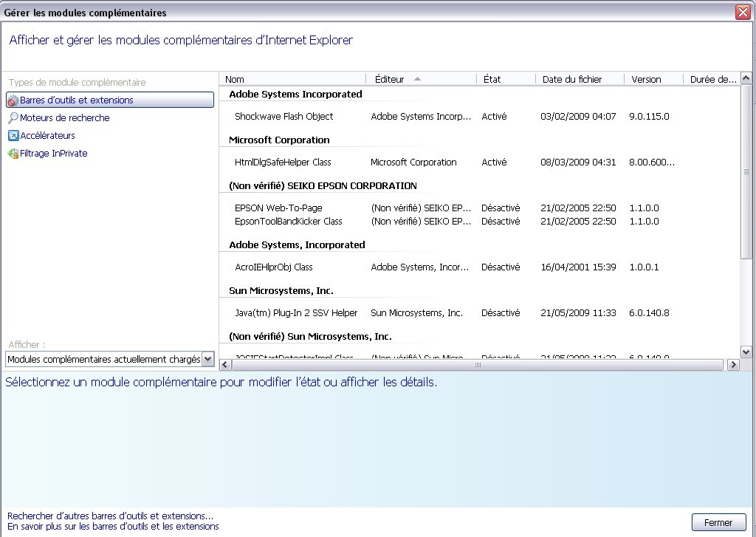Collapse the Sun Microsystems, Inc. group header

coord(281,290)
